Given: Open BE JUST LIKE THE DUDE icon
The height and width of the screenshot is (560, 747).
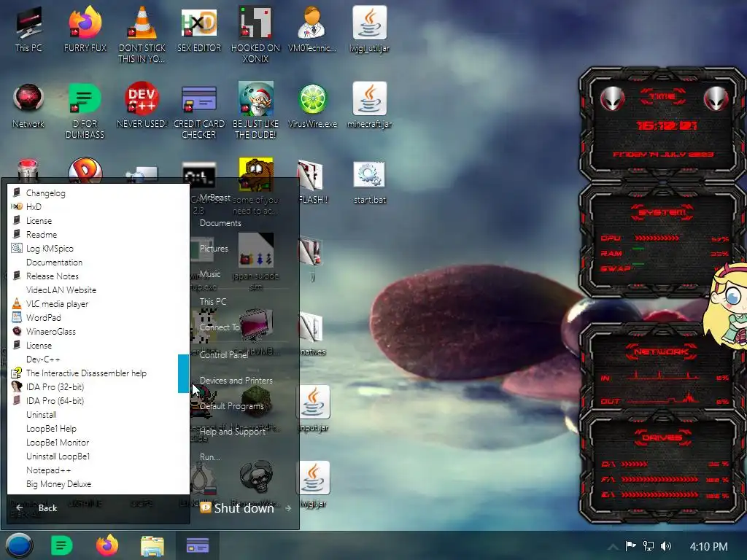Looking at the screenshot, I should point(256,111).
